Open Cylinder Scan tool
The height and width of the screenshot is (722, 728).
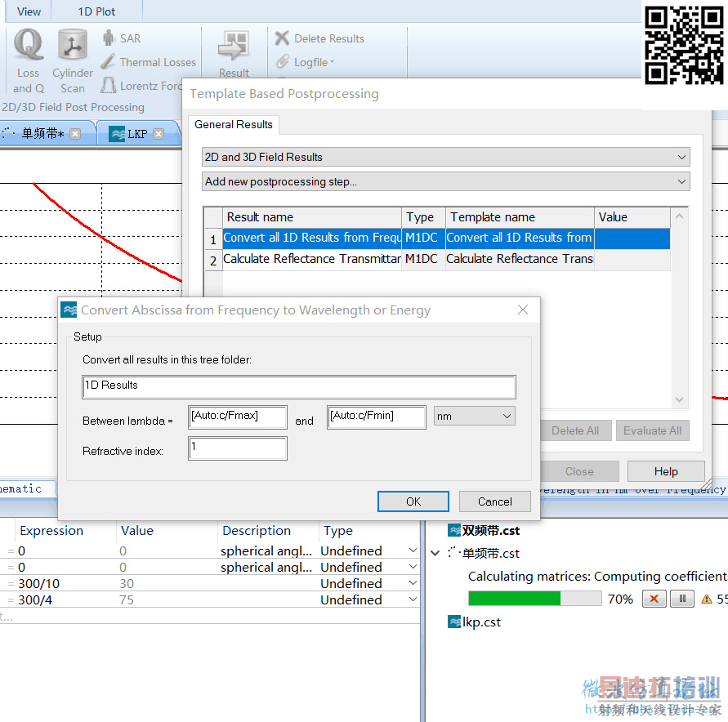click(73, 60)
